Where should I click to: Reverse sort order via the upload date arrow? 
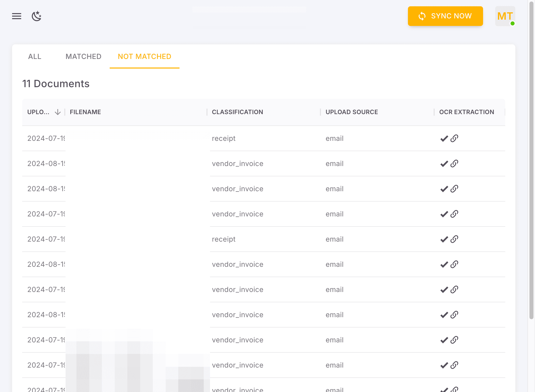tap(58, 112)
